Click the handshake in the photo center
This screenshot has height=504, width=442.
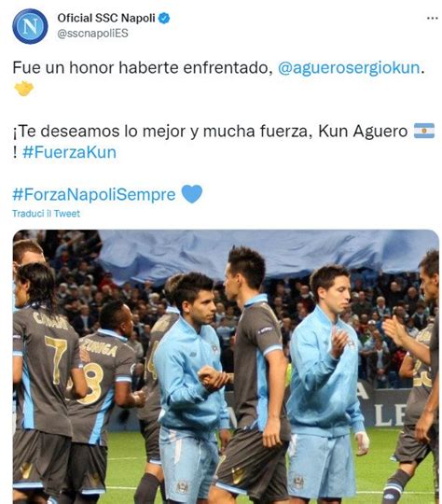coord(213,378)
